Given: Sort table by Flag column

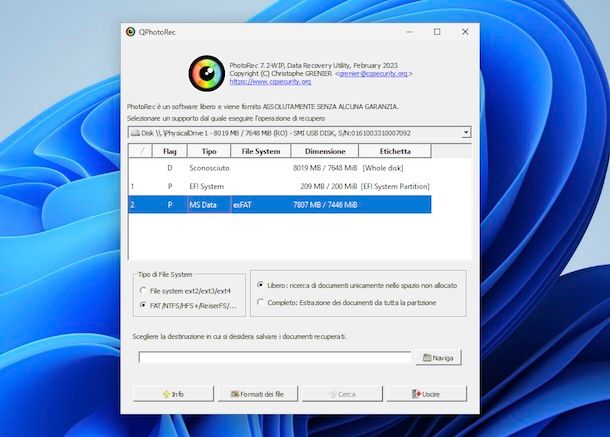Looking at the screenshot, I should tap(170, 151).
